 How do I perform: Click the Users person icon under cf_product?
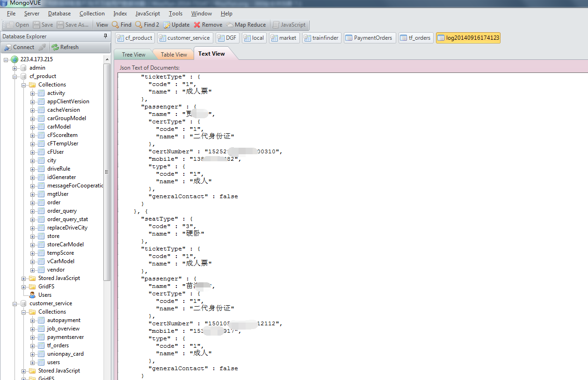pyautogui.click(x=32, y=295)
